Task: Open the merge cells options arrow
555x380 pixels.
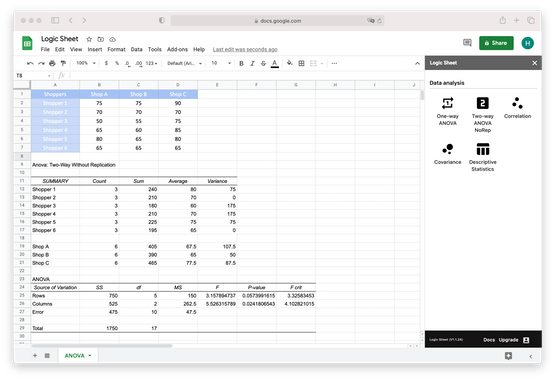Action: coord(322,63)
